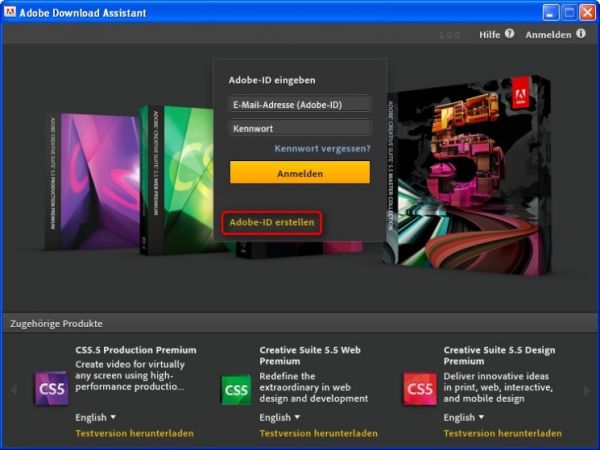The height and width of the screenshot is (450, 600).
Task: Click the purple Production Premium box artwork
Action: [x=93, y=182]
